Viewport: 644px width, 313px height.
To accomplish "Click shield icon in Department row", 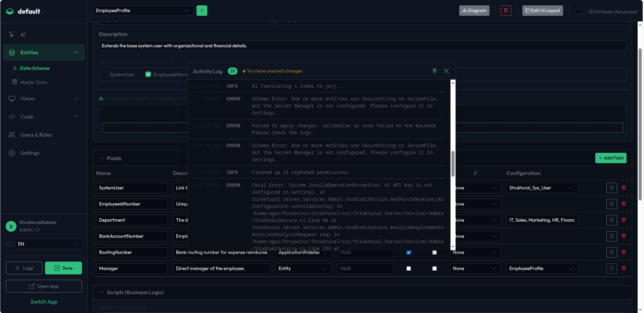I will click(612, 220).
